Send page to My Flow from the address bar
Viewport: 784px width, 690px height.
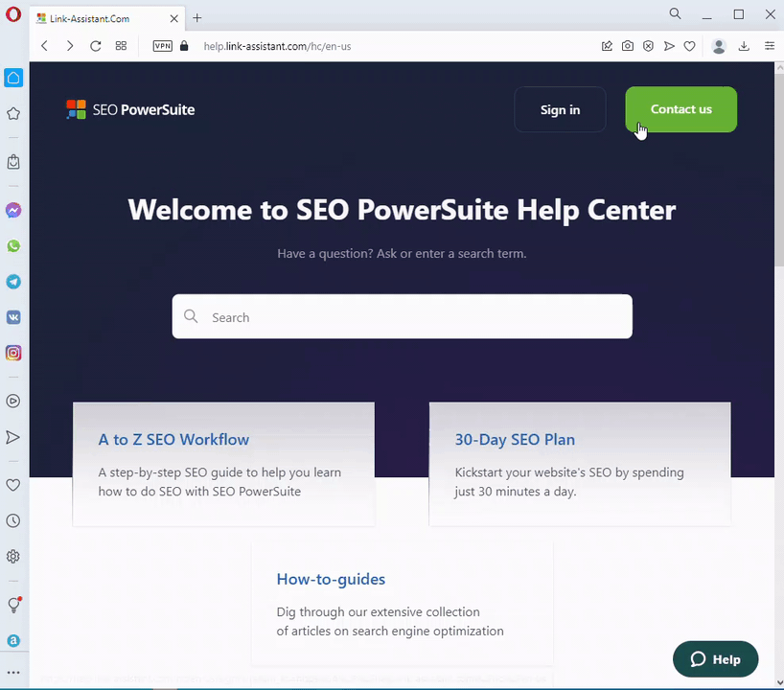[x=669, y=46]
